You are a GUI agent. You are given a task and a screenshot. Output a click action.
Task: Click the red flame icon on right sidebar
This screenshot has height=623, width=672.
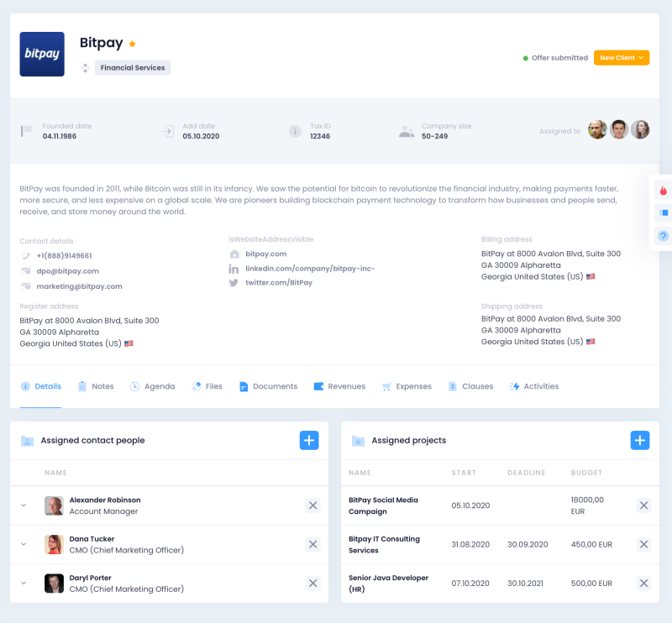coord(663,190)
